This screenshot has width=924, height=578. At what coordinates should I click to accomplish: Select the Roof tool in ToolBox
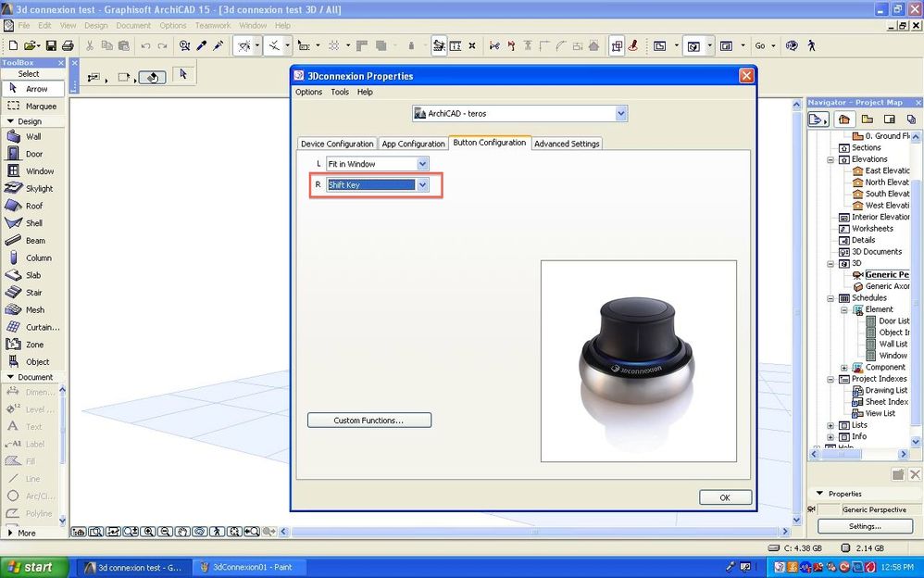click(x=33, y=206)
